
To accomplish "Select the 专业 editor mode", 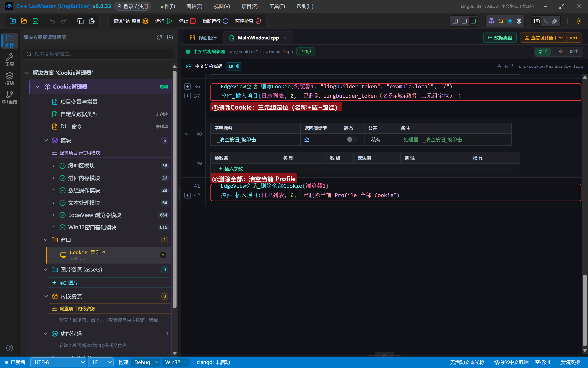I will tap(559, 52).
